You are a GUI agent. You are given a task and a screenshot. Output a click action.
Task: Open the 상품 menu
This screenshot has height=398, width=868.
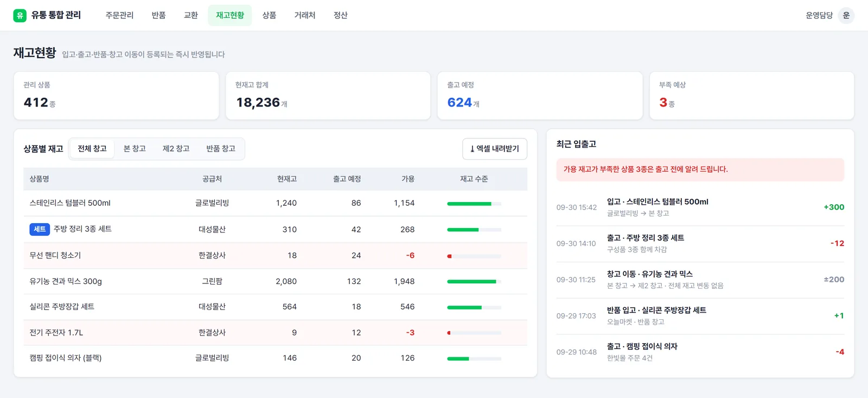[x=270, y=15]
